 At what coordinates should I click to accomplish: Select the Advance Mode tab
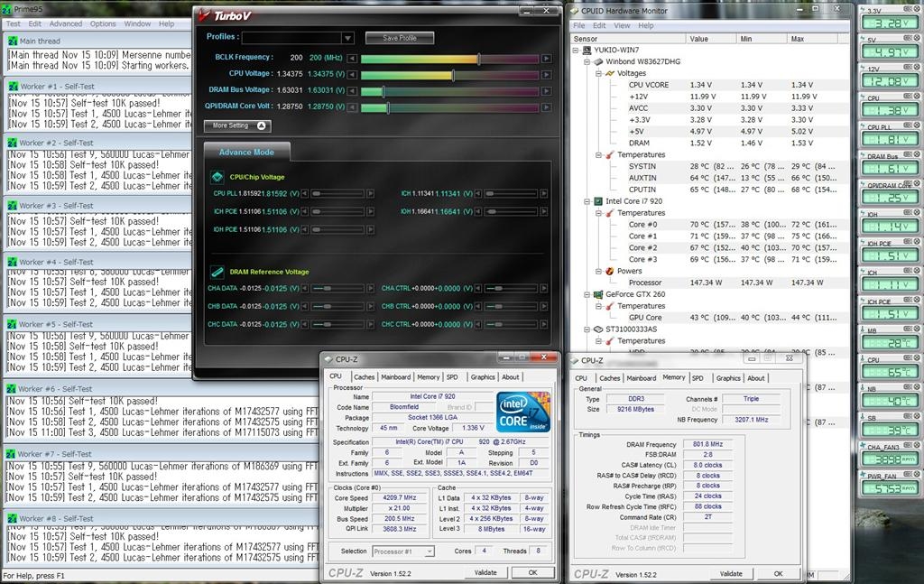[246, 152]
